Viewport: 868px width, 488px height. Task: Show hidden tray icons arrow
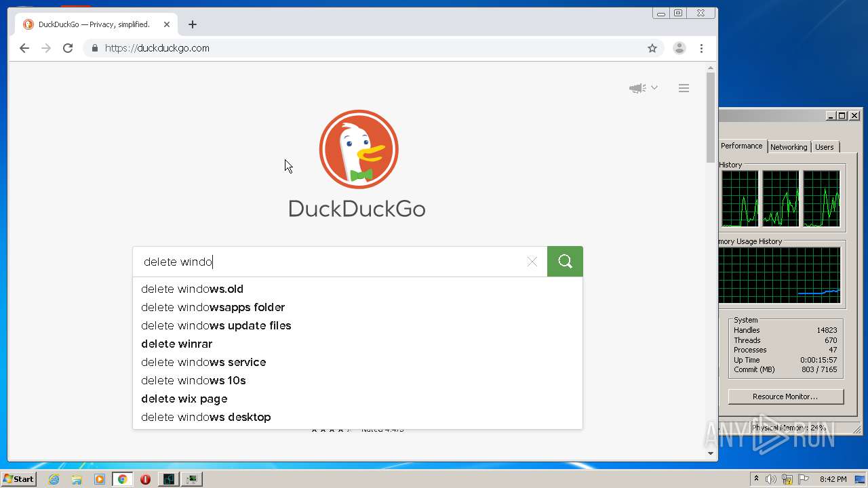pos(756,479)
